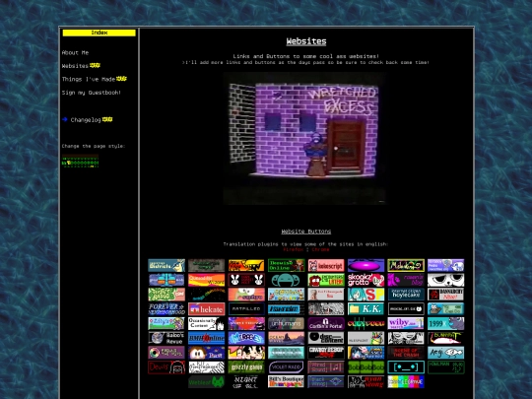Open Bako's Revue website button
The width and height of the screenshot is (532, 399).
[x=166, y=338]
